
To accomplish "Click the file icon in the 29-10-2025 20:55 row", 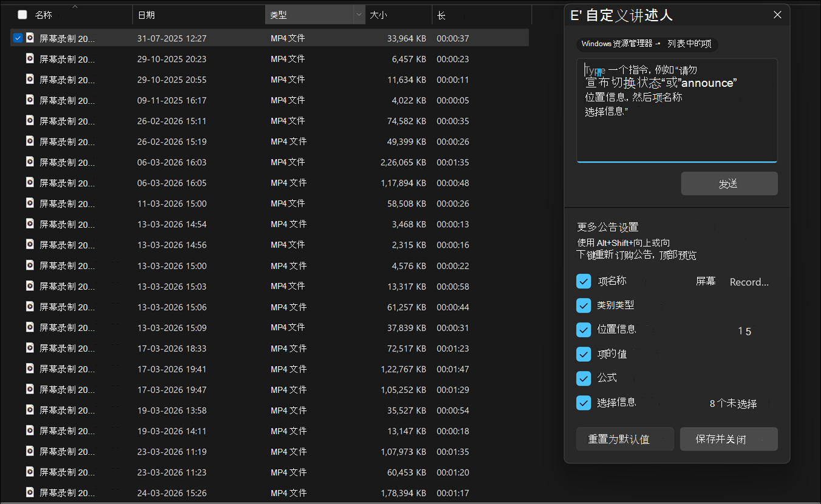I will (x=29, y=80).
